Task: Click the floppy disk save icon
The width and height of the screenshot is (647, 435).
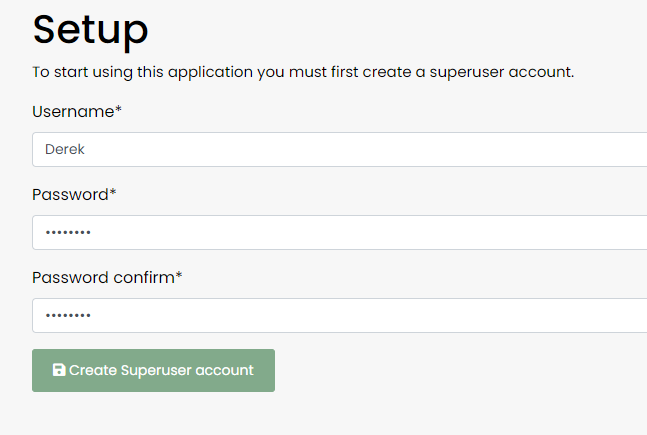Action: click(59, 370)
